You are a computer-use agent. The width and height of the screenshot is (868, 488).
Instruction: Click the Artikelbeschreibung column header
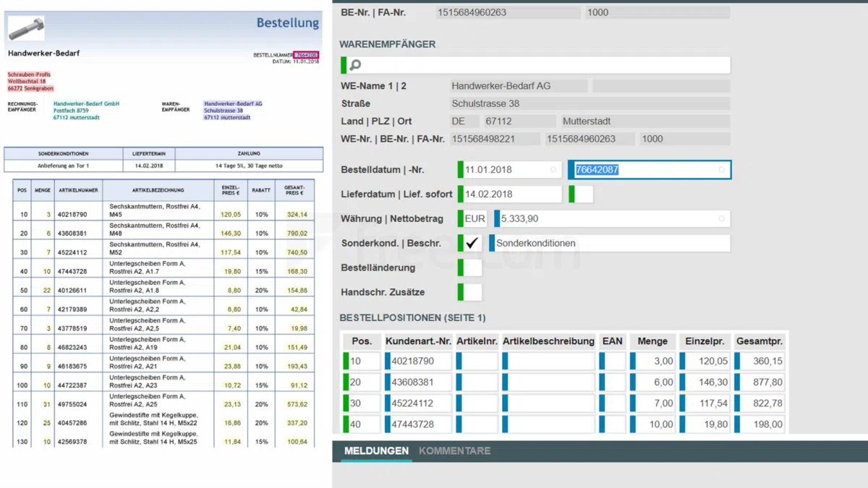point(548,341)
